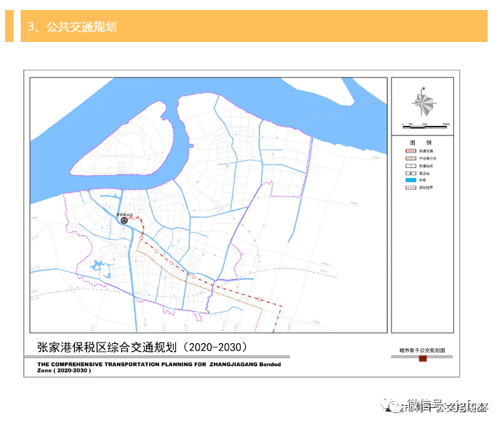Viewport: 504px width, 428px height.
Task: Click the English 'THE COMPREHENSIVE TRANSPORTATION PLANNING' subtitle
Action: tap(159, 367)
